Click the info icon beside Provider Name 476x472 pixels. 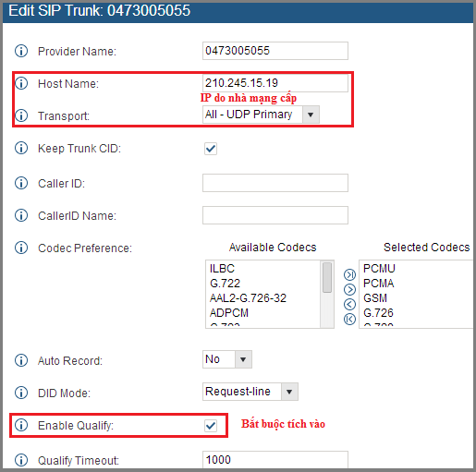(x=21, y=51)
